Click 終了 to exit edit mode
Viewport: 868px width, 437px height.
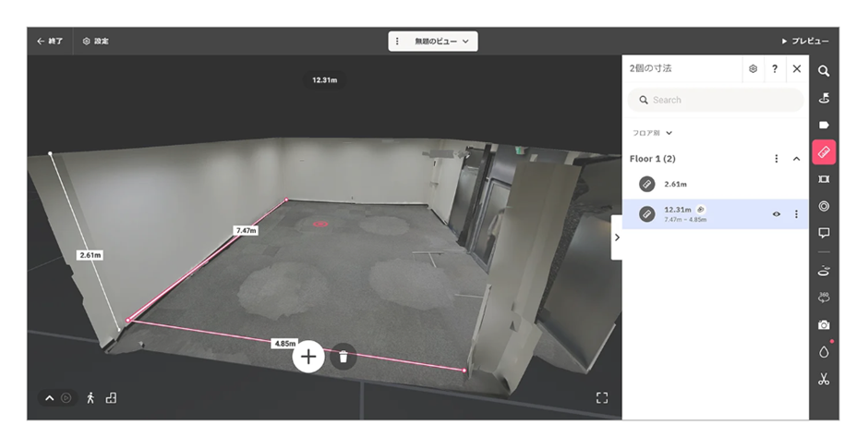click(x=49, y=41)
